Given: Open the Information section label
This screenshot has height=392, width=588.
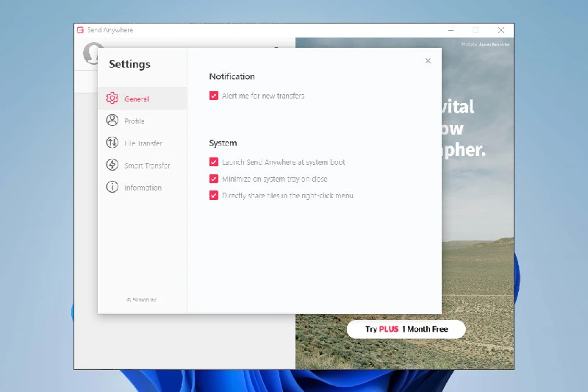Looking at the screenshot, I should click(x=143, y=188).
